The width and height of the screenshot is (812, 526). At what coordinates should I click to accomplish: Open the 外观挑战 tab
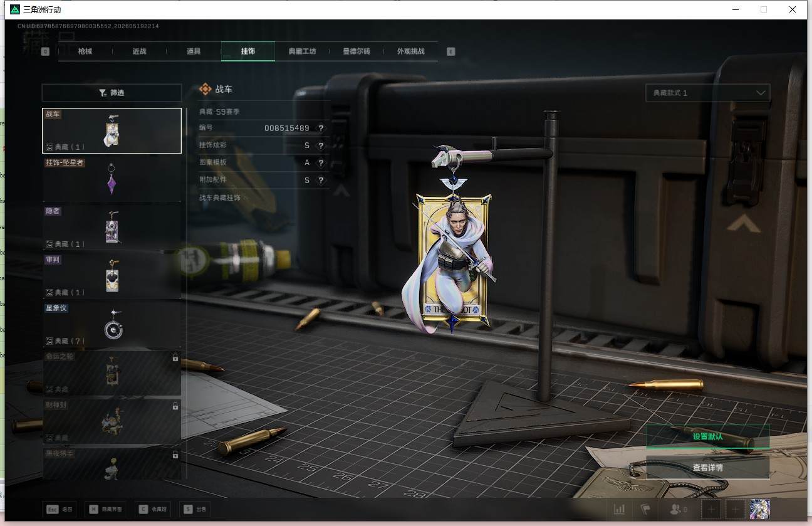411,51
